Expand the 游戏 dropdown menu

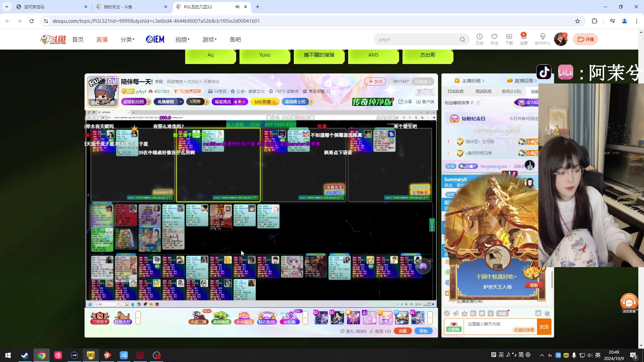(x=210, y=40)
